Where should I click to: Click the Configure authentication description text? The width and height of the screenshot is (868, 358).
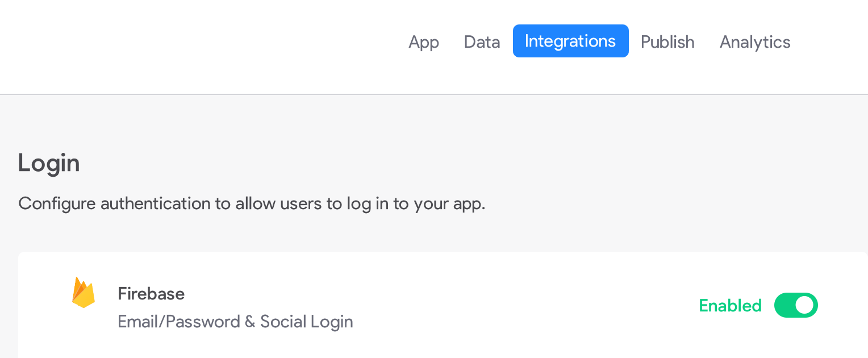[252, 203]
